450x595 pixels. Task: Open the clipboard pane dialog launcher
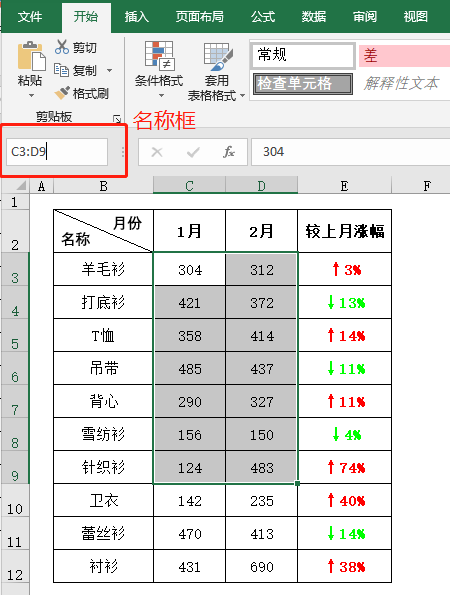[x=117, y=119]
